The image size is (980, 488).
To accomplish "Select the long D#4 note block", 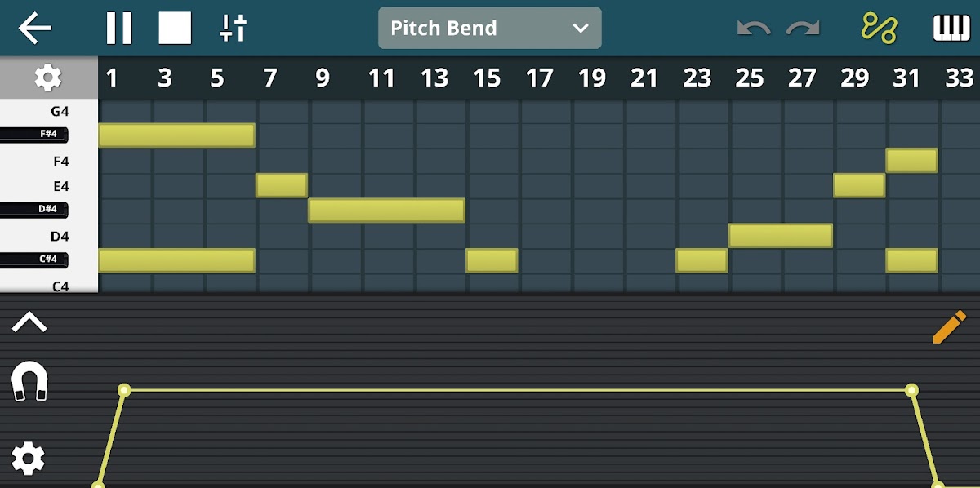I will [386, 210].
